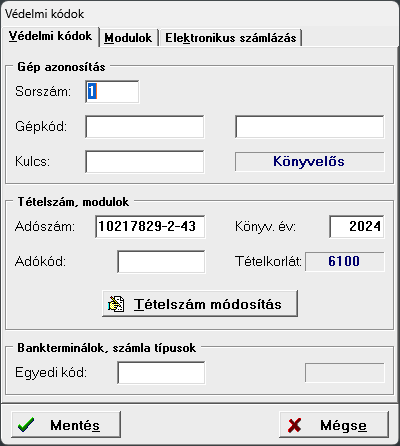
Task: Click the Adószám field with 10217829-2-43
Action: pyautogui.click(x=150, y=227)
